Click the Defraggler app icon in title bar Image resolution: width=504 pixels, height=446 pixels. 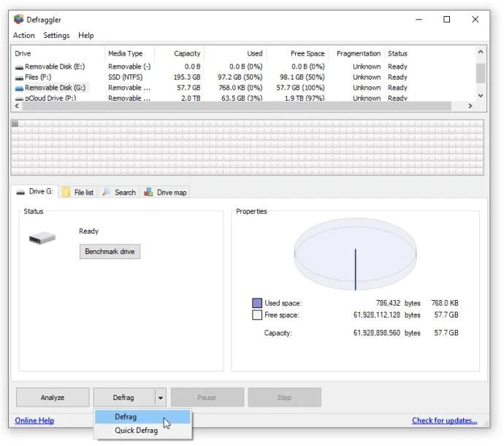(19, 19)
